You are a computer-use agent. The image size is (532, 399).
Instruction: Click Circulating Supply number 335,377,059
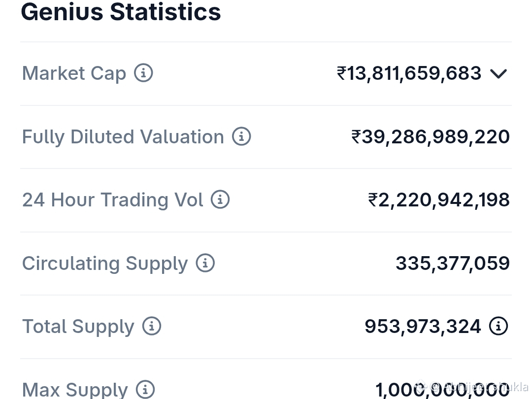(453, 263)
